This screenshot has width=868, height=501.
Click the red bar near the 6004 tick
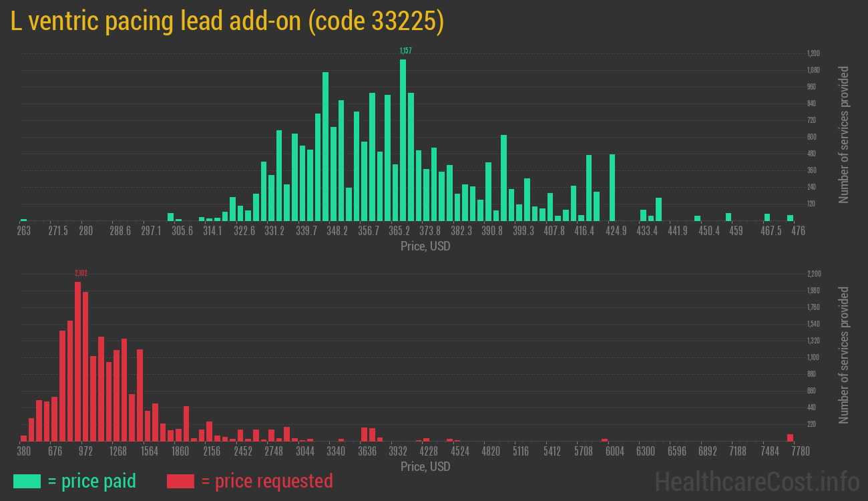click(x=604, y=440)
